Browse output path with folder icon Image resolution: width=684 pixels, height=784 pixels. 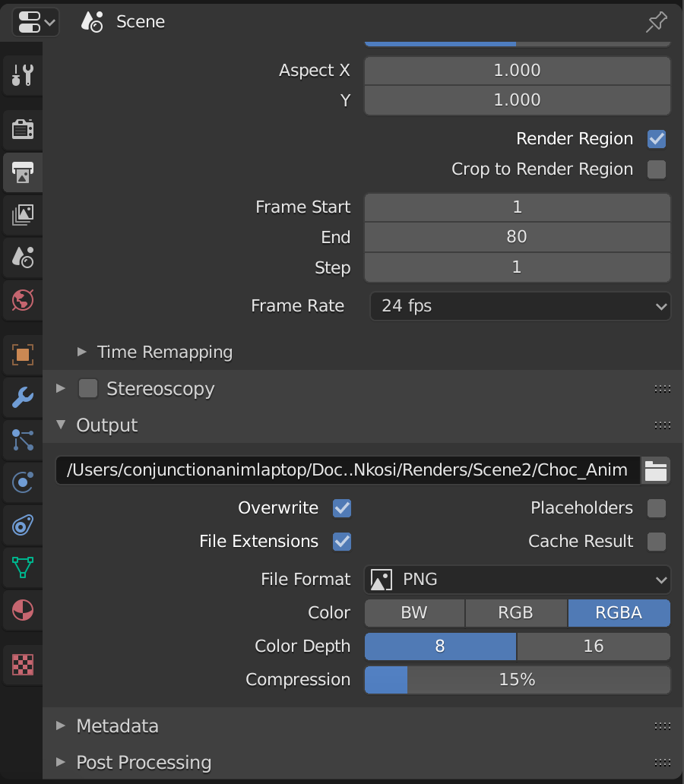tap(655, 470)
